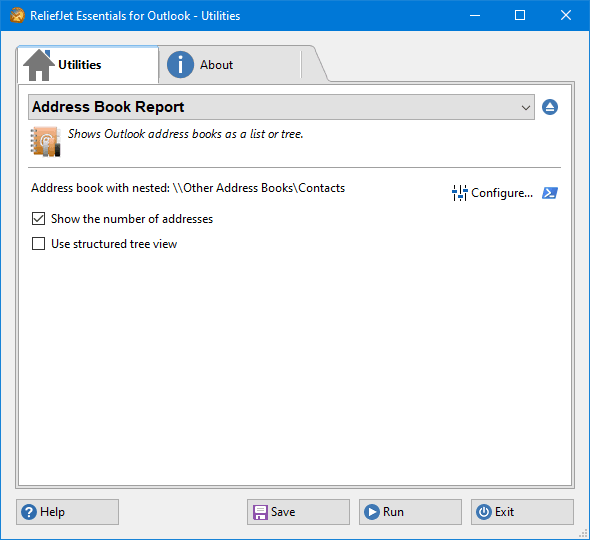Click the Exit button
The width and height of the screenshot is (590, 540).
click(x=522, y=512)
